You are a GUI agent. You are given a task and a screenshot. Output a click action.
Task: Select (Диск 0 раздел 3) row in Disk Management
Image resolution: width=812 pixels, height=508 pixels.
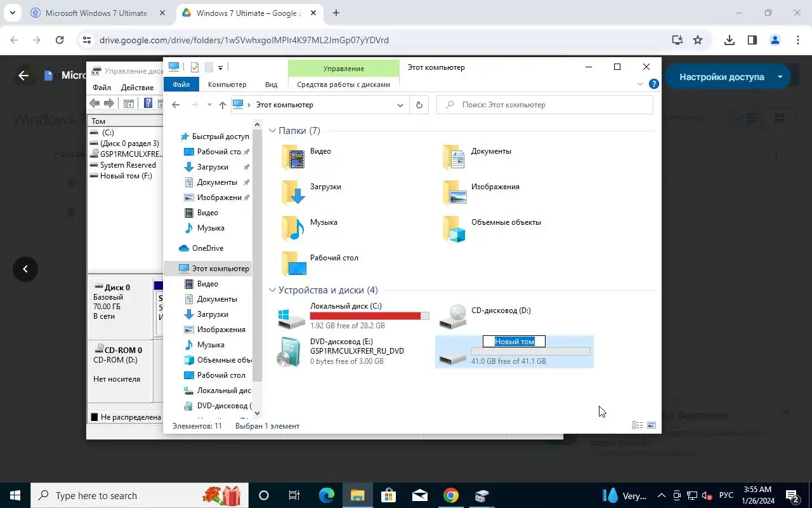[124, 144]
